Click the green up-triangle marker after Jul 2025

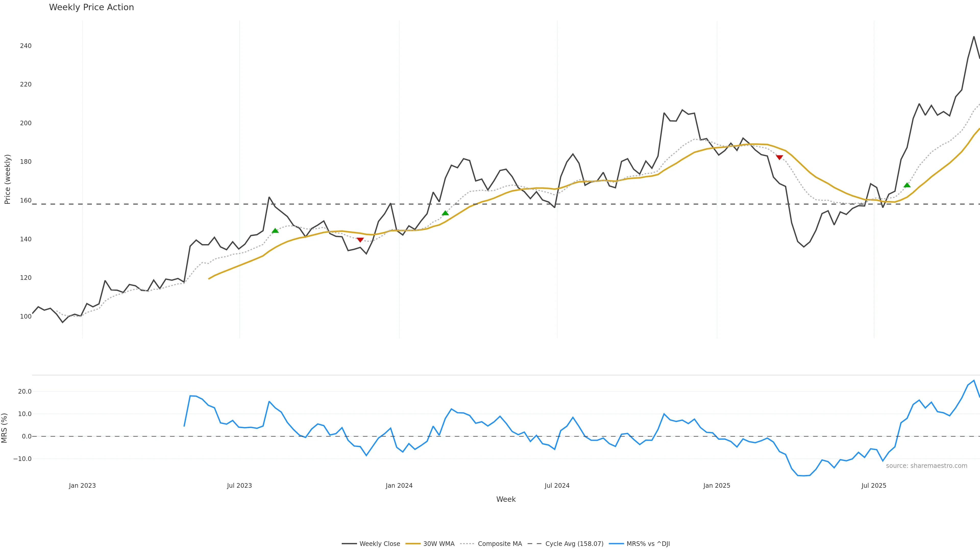pyautogui.click(x=907, y=185)
